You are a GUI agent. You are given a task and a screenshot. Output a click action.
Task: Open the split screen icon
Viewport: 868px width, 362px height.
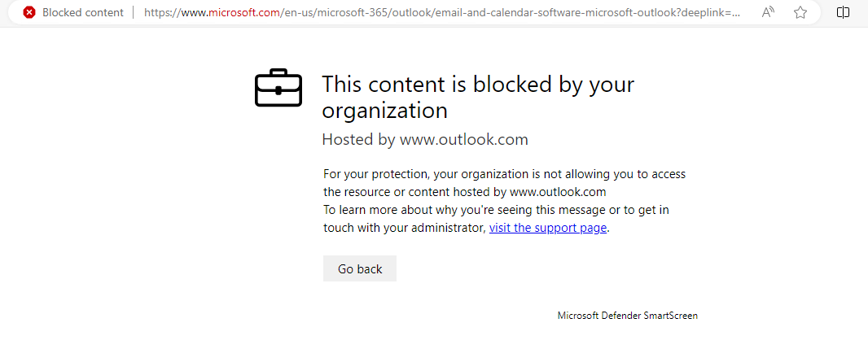pos(843,12)
